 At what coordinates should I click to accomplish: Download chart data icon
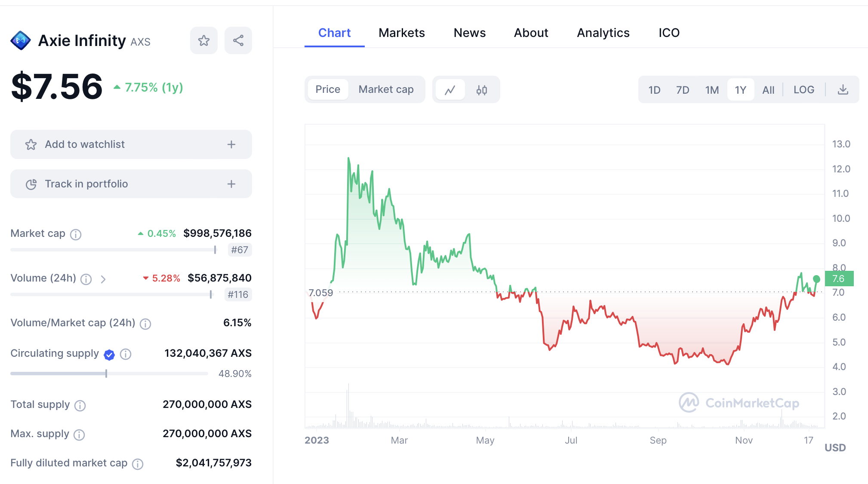[x=843, y=90]
